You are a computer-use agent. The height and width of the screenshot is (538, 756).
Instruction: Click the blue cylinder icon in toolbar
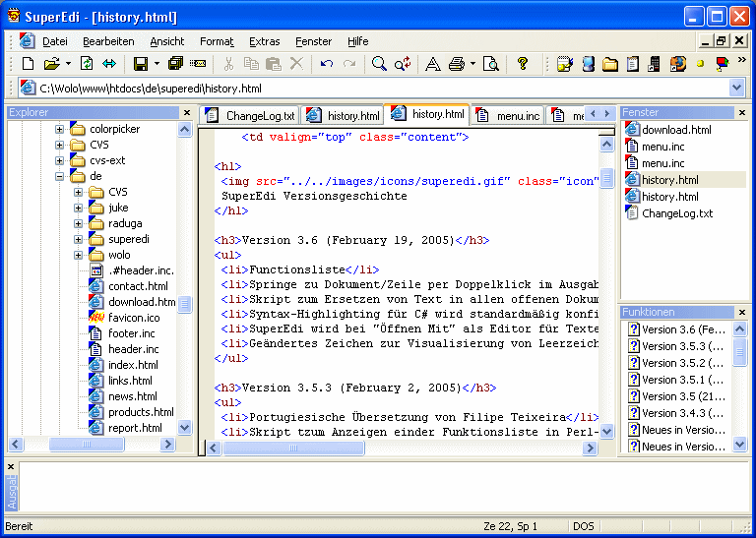click(x=589, y=64)
